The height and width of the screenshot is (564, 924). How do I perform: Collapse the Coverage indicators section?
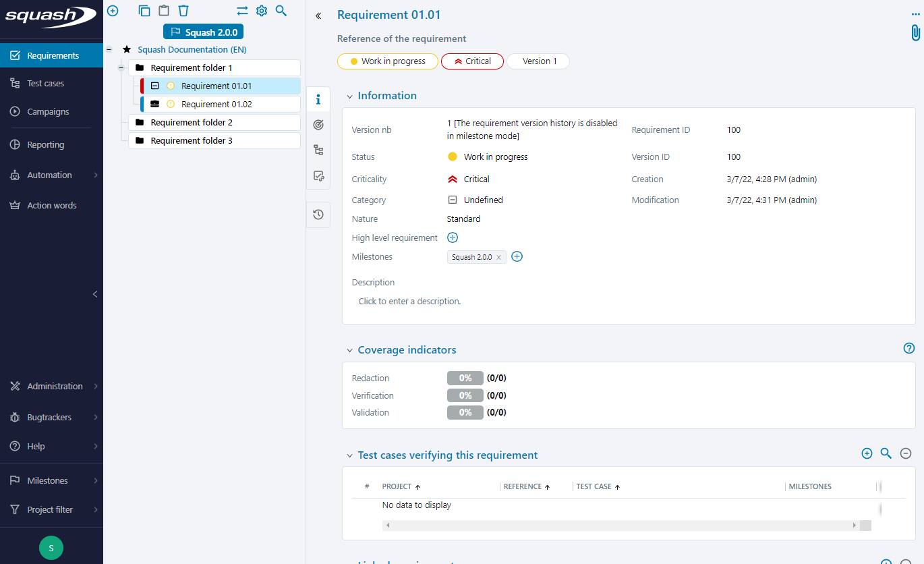click(x=349, y=350)
